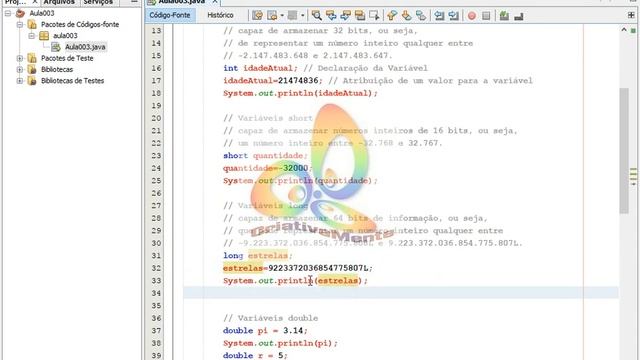
Task: Click the value 9223372036854775807L on line 32
Action: coord(318,268)
